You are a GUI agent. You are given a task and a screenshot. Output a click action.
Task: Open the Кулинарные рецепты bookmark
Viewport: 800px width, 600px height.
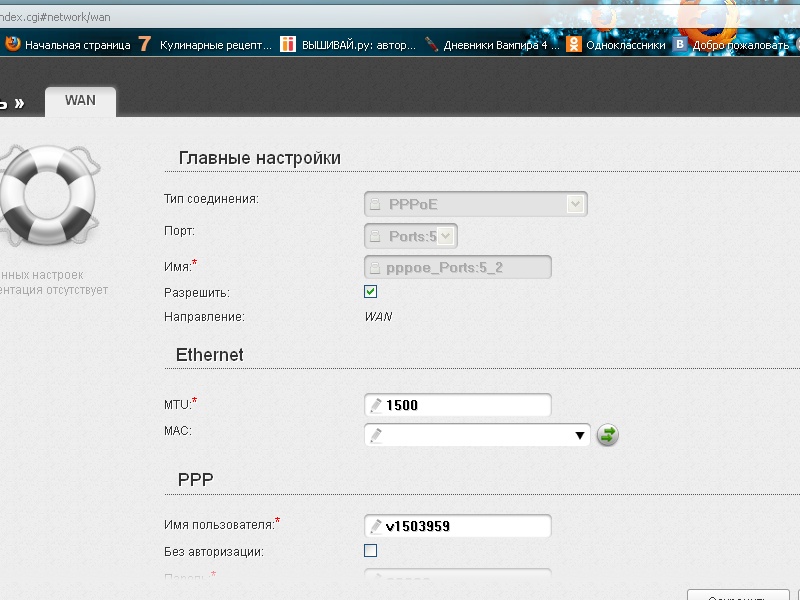(x=204, y=44)
